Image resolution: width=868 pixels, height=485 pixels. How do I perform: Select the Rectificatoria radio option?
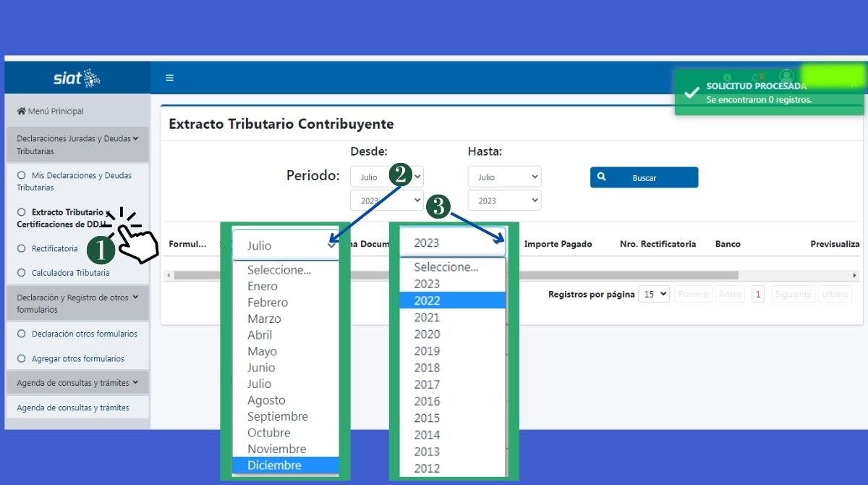[22, 248]
